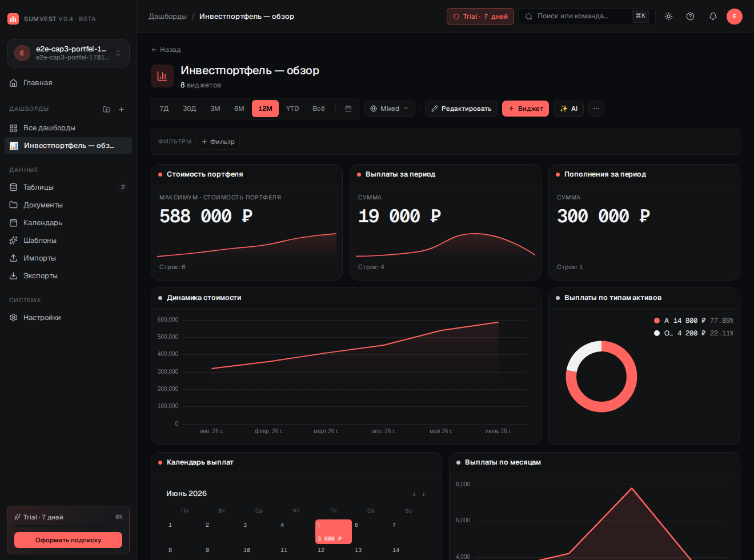754x560 pixels.
Task: Click Выплаты по месяцам widget title
Action: coord(503,462)
